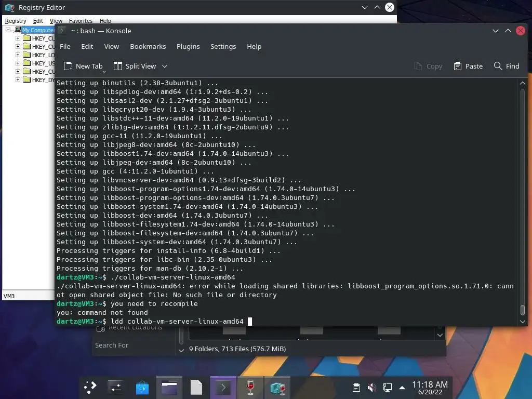Click the Konsole scrollbar thumb
The width and height of the screenshot is (532, 399).
[x=523, y=310]
